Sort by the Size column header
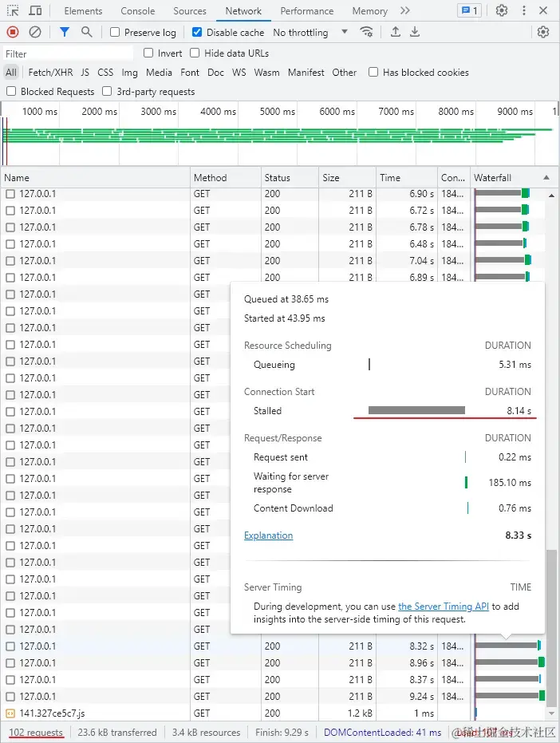 pyautogui.click(x=348, y=178)
